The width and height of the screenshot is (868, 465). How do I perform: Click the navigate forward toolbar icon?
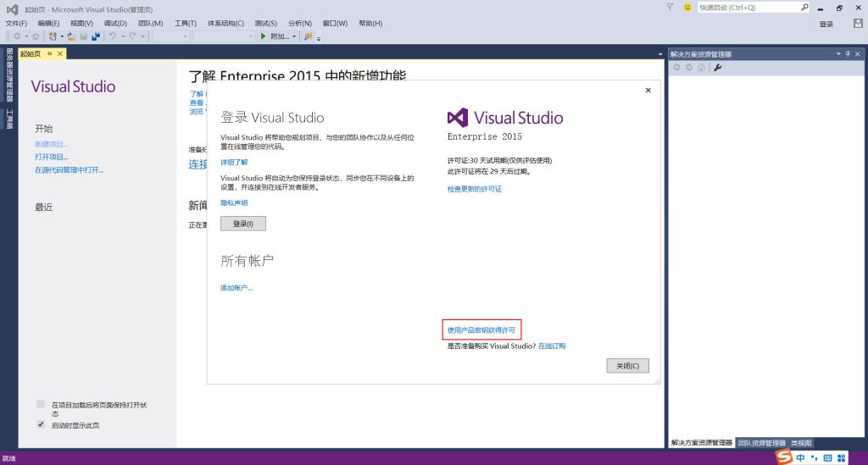tap(36, 36)
